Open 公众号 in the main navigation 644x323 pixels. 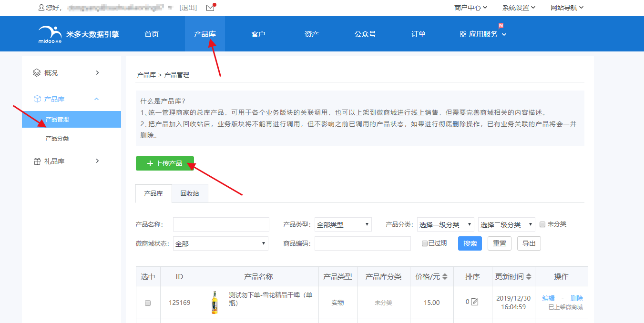click(x=365, y=34)
